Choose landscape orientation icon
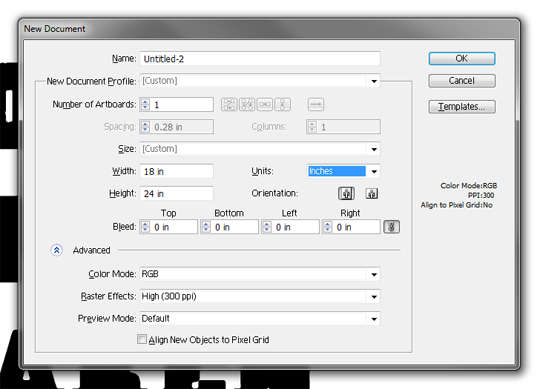Screen dimensions: 540x389 coord(372,193)
